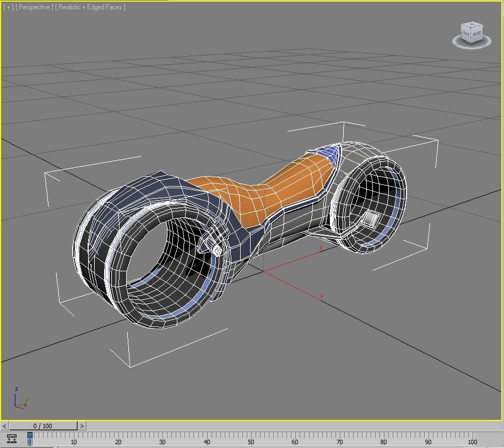Open the [+] viewport general menu
The height and width of the screenshot is (448, 504).
8,7
